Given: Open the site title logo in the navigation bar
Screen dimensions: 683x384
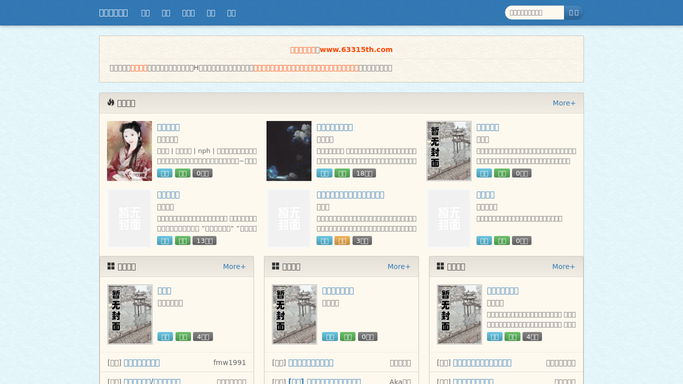Looking at the screenshot, I should pyautogui.click(x=113, y=13).
